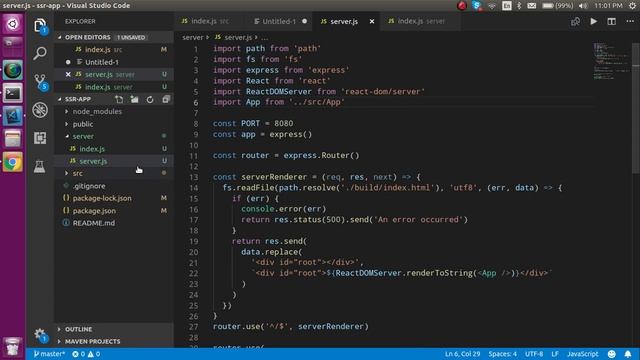
Task: Change line ending via LF button
Action: coord(555,354)
